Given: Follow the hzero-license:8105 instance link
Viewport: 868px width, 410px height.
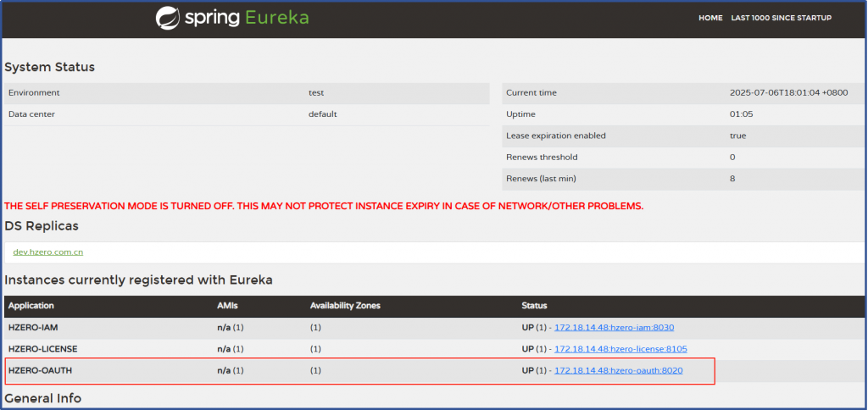Looking at the screenshot, I should pos(620,348).
